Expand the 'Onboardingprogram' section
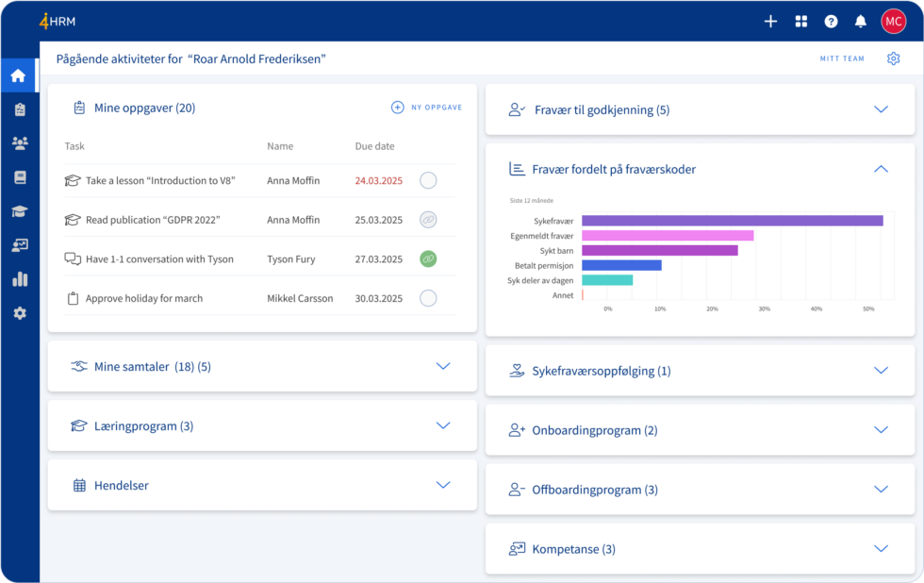 pyautogui.click(x=881, y=429)
